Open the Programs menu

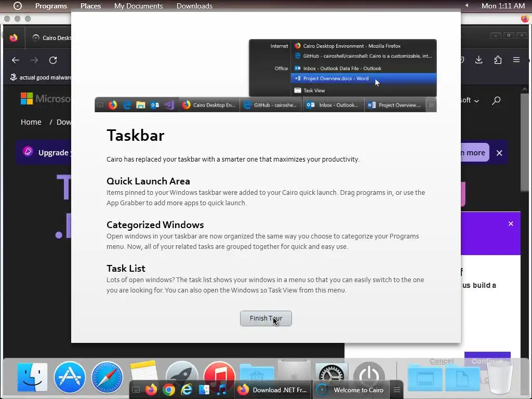51,6
